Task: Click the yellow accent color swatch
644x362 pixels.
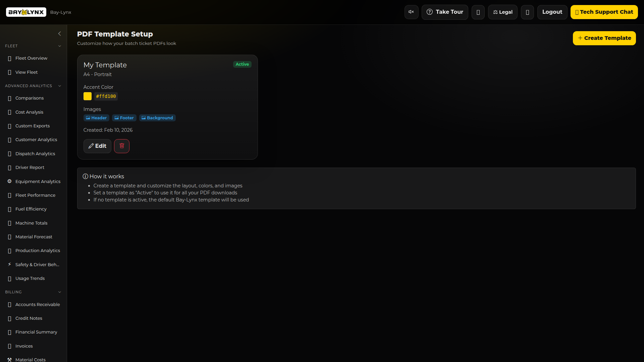Action: pos(87,96)
